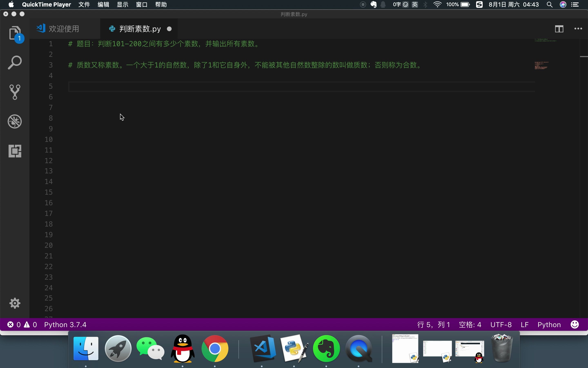Image resolution: width=588 pixels, height=368 pixels.
Task: Open Spotlight search in menu bar
Action: (x=550, y=5)
